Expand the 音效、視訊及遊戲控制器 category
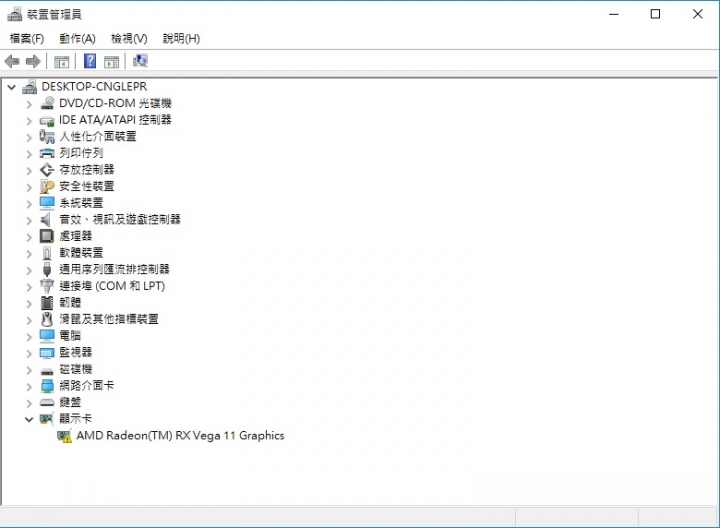Image resolution: width=720 pixels, height=528 pixels. point(29,221)
